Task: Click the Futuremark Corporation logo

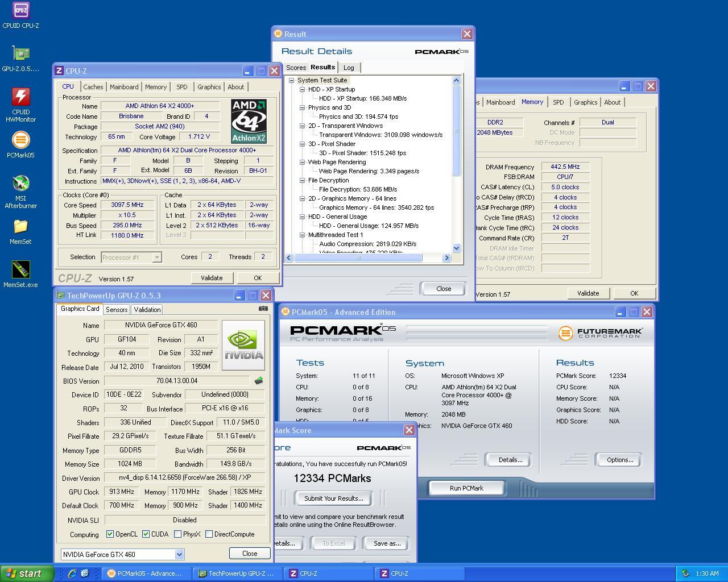Action: (x=601, y=332)
